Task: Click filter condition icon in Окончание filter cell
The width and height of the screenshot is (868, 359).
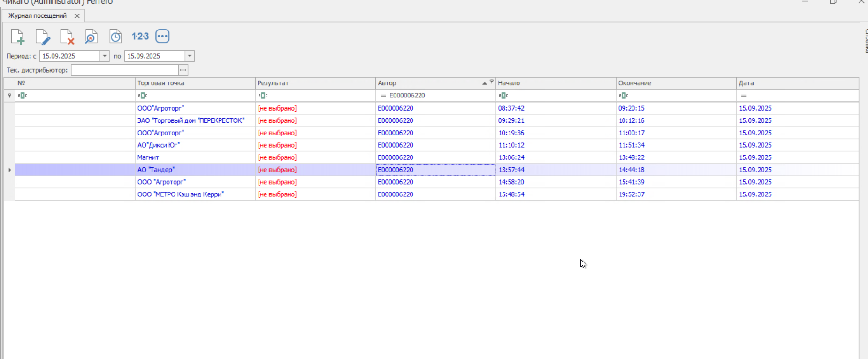Action: pos(624,96)
